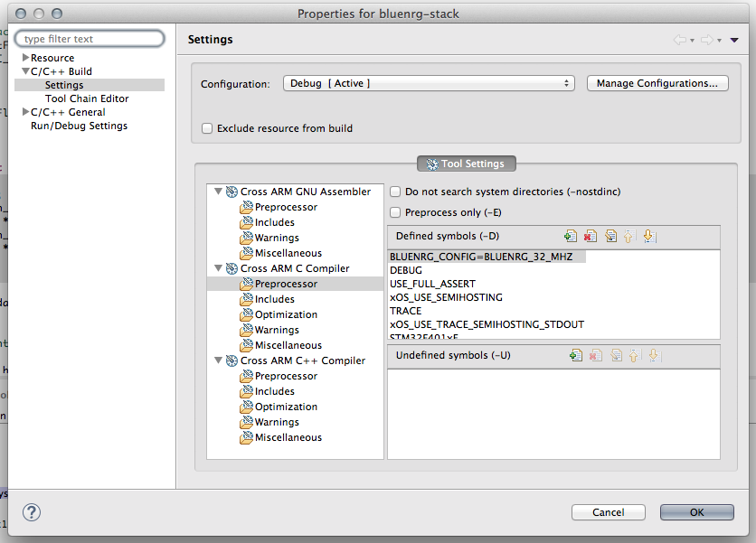Screen dimensions: 756x543
Task: Click the move down icon for undefined symbols
Action: (655, 356)
